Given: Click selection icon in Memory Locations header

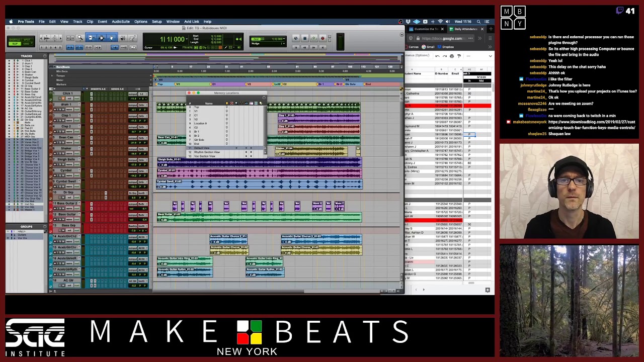Looking at the screenshot, I should (231, 103).
